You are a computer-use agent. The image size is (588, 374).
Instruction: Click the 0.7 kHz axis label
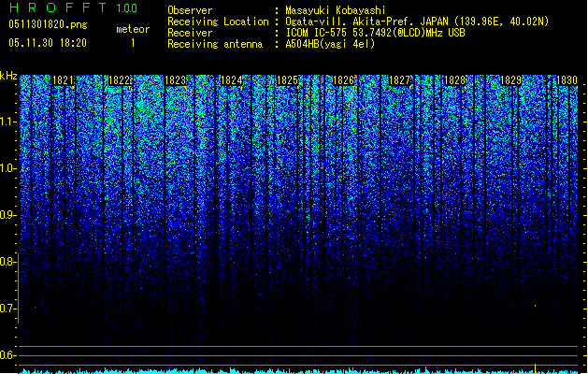tap(7, 309)
